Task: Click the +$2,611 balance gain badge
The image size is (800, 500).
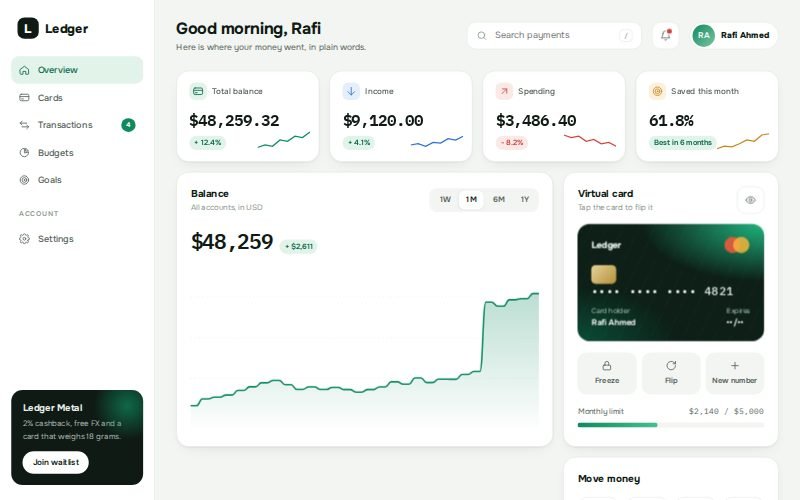Action: 298,246
